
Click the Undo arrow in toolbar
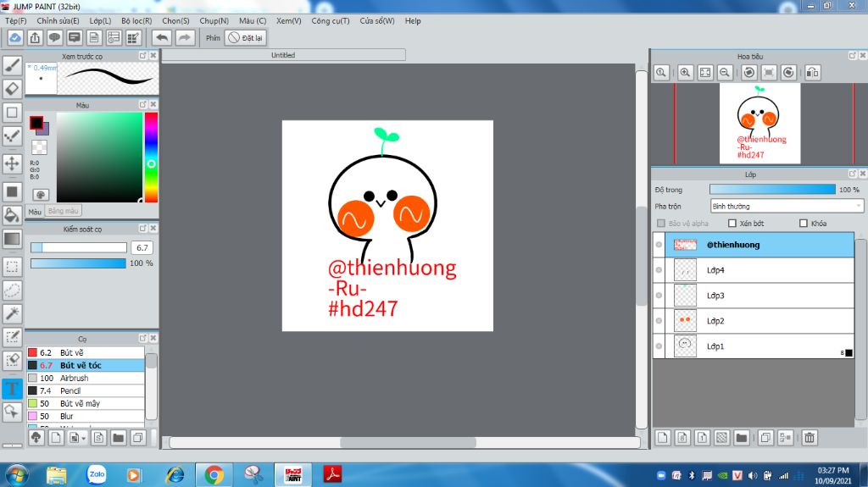click(x=162, y=37)
